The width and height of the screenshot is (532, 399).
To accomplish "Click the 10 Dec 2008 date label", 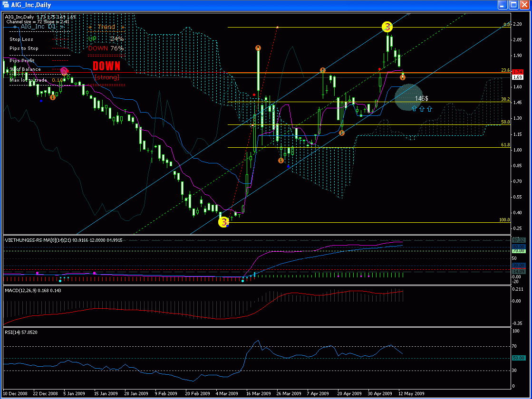I will point(15,394).
